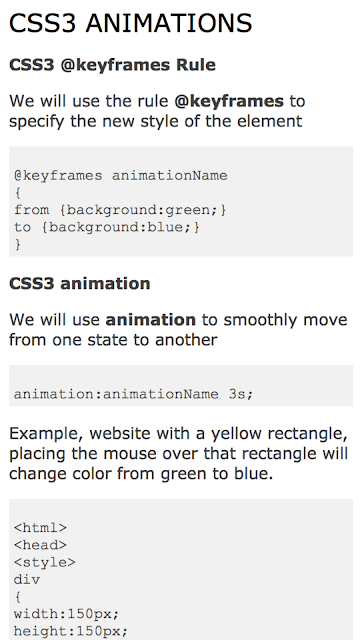
Task: Click the CSS3 ANIMATIONS page title
Action: tap(131, 23)
